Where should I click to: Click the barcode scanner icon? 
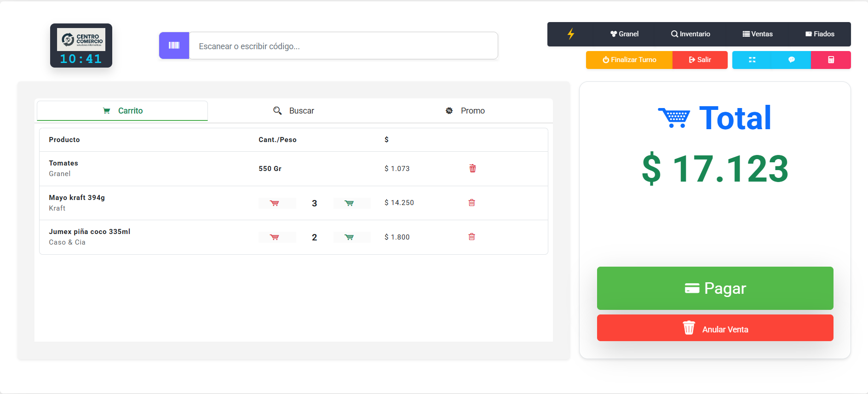(174, 46)
